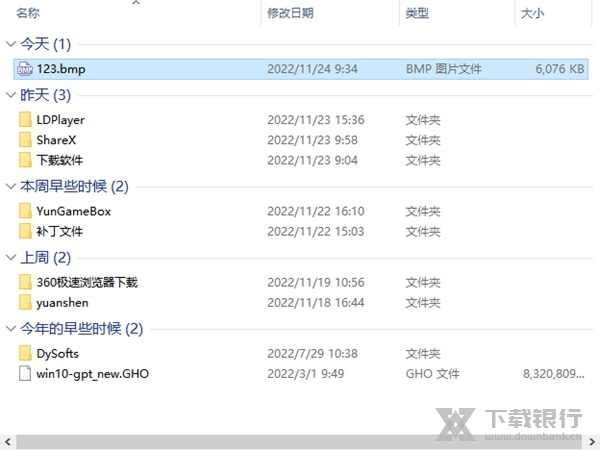Collapse the 今年的早些时候 (2) group chevron
Viewport: 600px width, 450px height.
point(11,329)
